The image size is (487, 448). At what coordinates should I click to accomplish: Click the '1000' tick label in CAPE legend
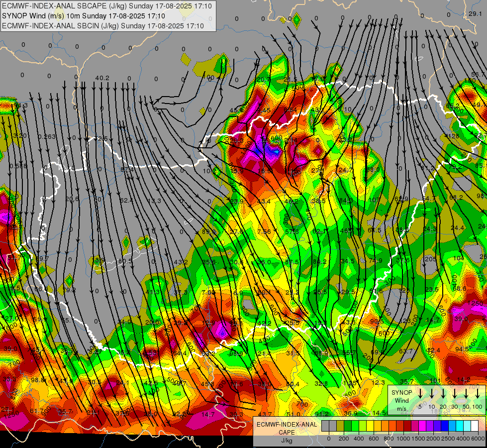[x=403, y=439]
